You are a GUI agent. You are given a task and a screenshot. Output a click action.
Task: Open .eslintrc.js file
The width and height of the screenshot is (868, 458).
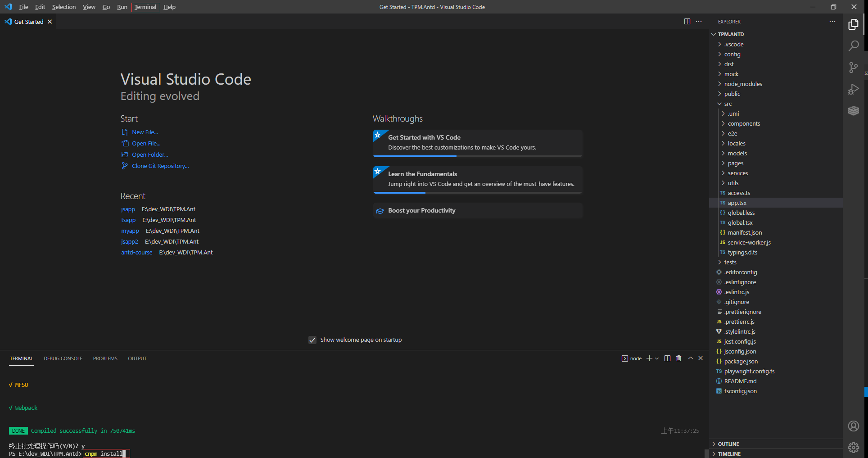click(x=776, y=292)
